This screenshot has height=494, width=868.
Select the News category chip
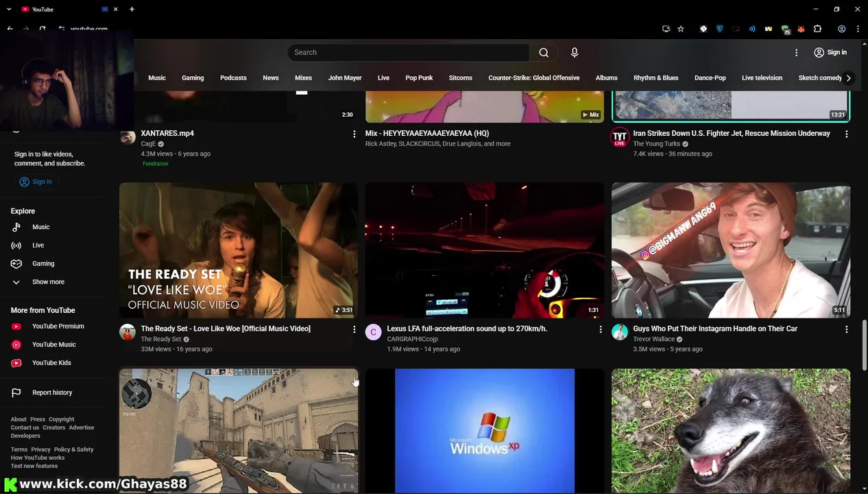tap(271, 78)
